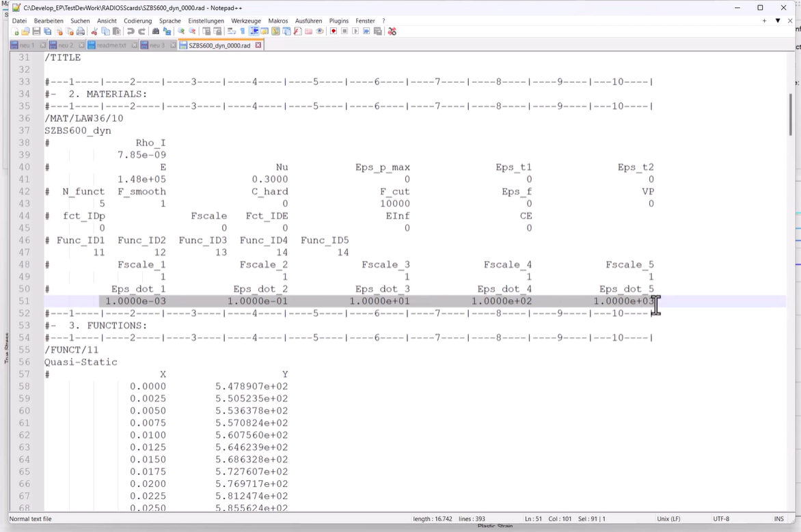Open the Function List panel icon
The width and height of the screenshot is (801, 532).
tap(297, 31)
